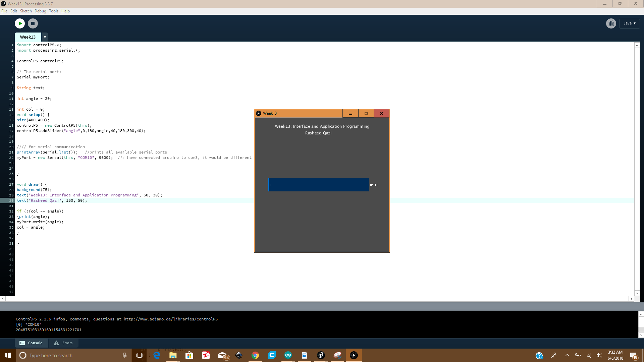This screenshot has height=362, width=644.
Task: Click the Run sketch play button
Action: tap(20, 23)
